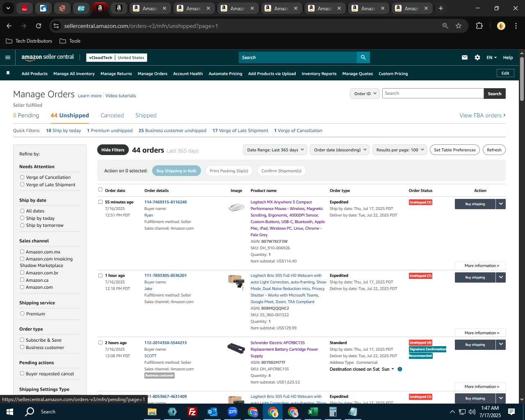Image resolution: width=525 pixels, height=420 pixels.
Task: Apply 18 Ship by today quick filter
Action: click(64, 130)
